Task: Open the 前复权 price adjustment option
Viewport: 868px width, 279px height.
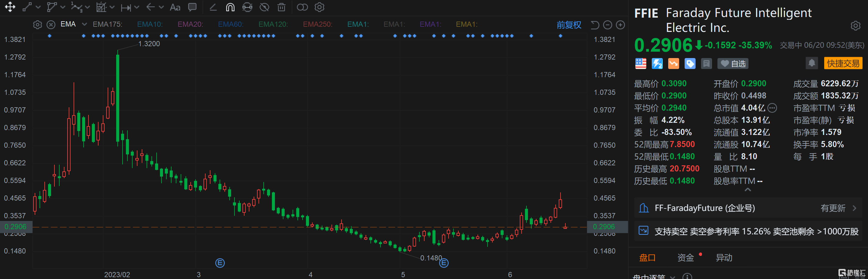Action: 569,25
